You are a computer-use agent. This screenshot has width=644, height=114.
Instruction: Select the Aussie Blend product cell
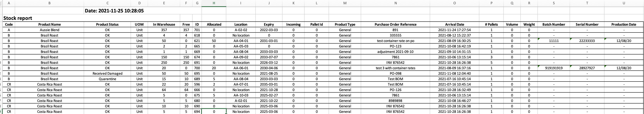pyautogui.click(x=49, y=30)
